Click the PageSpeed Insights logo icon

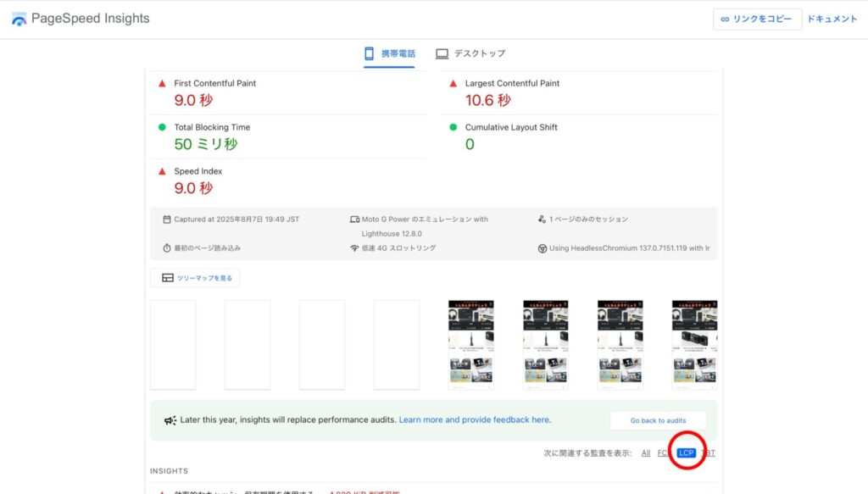point(19,19)
